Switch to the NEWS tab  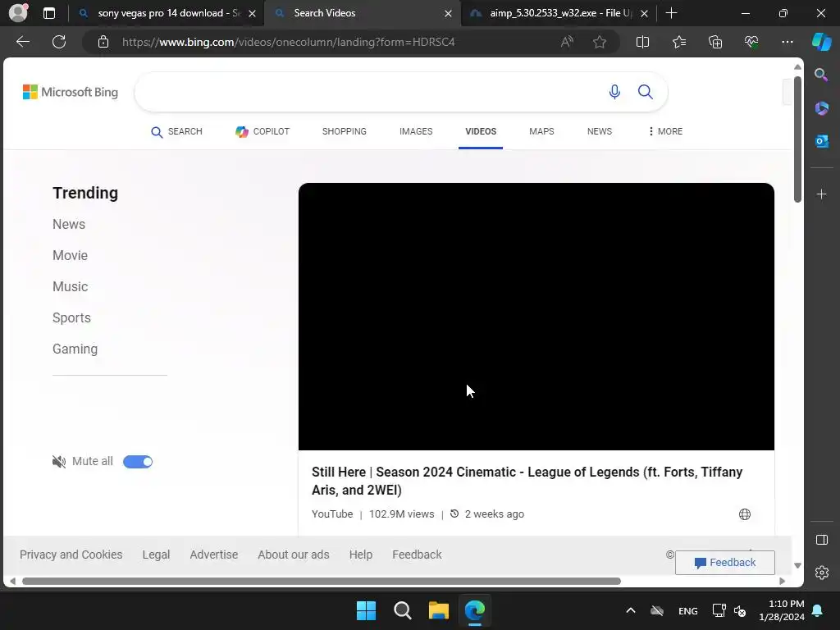(x=600, y=131)
